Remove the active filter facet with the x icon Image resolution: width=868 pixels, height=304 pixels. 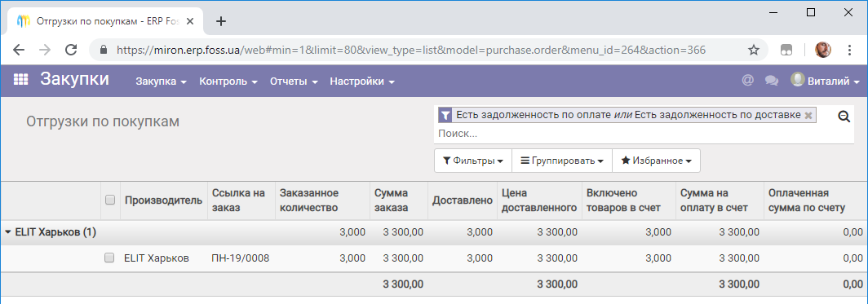click(808, 115)
